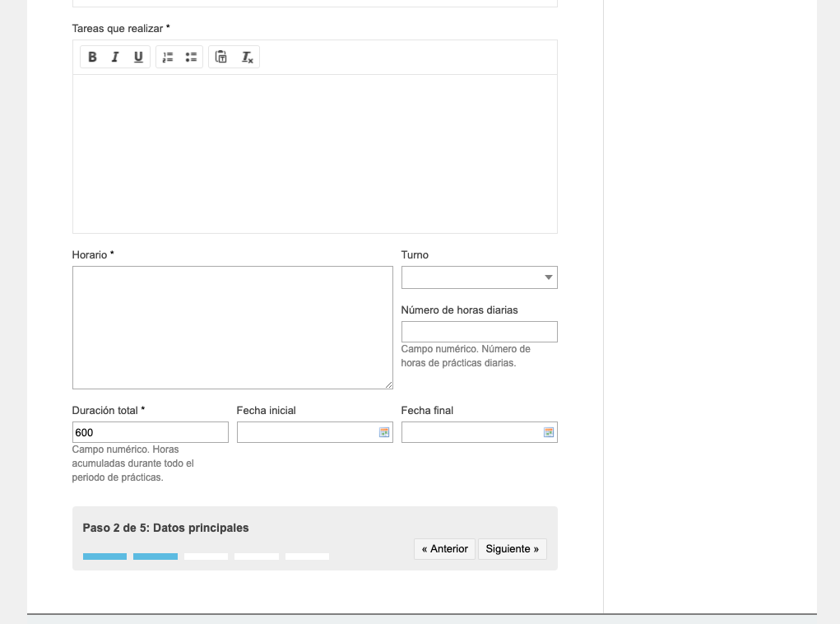Click the third segment of the step progress bar

pos(206,556)
